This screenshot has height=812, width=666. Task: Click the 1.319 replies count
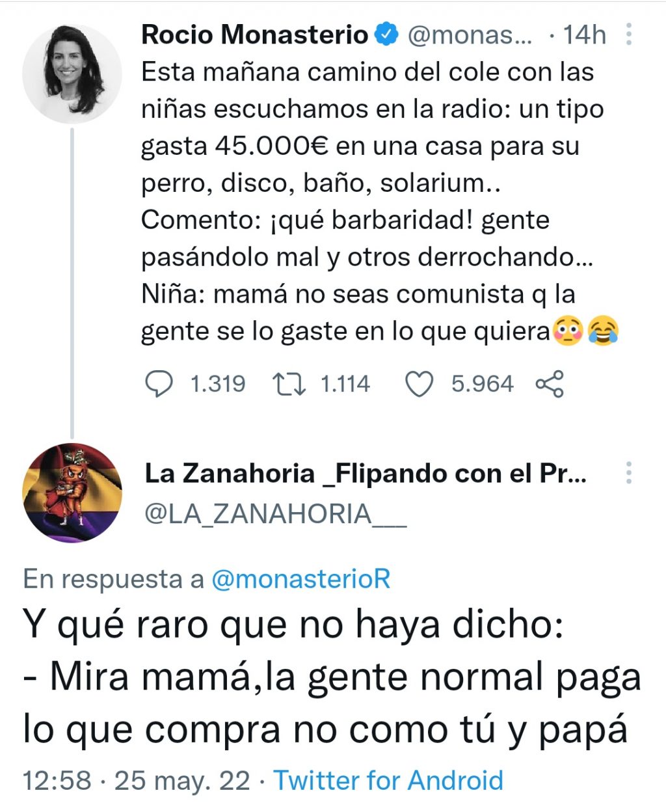tap(218, 384)
